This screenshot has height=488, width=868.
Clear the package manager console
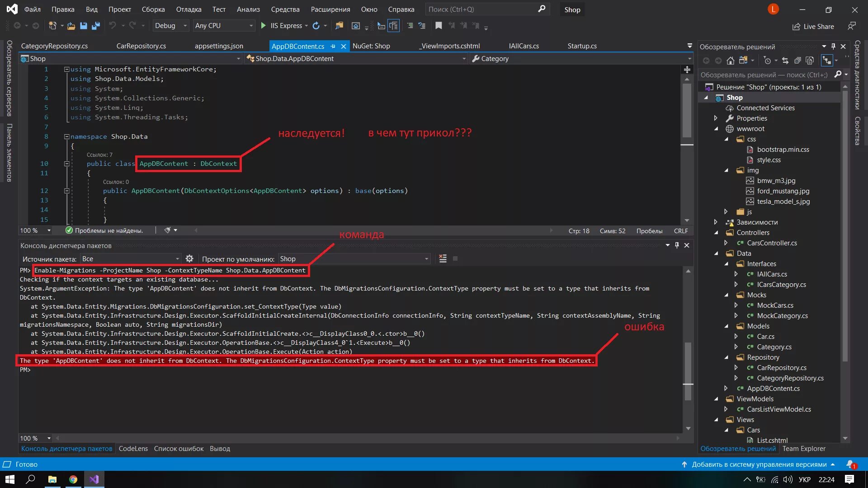[443, 258]
